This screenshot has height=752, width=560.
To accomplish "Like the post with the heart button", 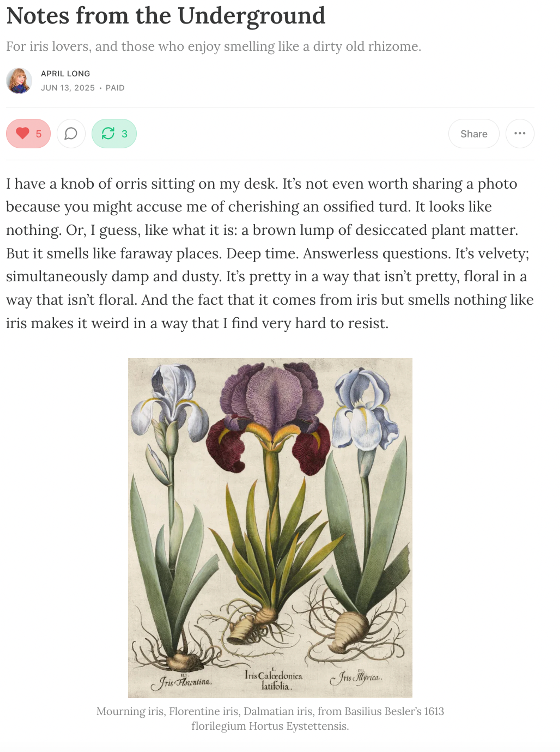I will [x=28, y=134].
